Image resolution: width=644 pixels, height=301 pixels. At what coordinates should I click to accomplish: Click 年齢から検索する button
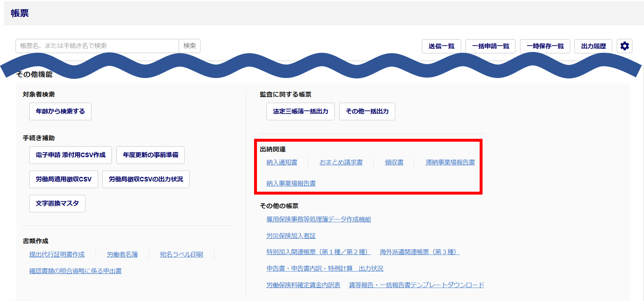pyautogui.click(x=60, y=111)
